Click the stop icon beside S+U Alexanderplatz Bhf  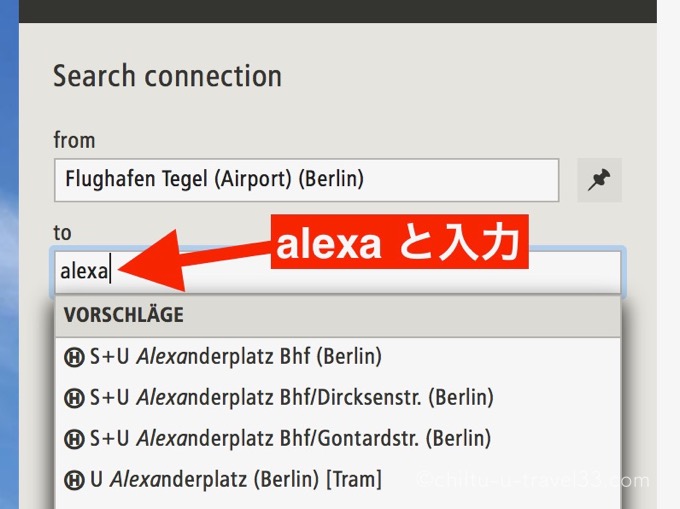[x=74, y=358]
